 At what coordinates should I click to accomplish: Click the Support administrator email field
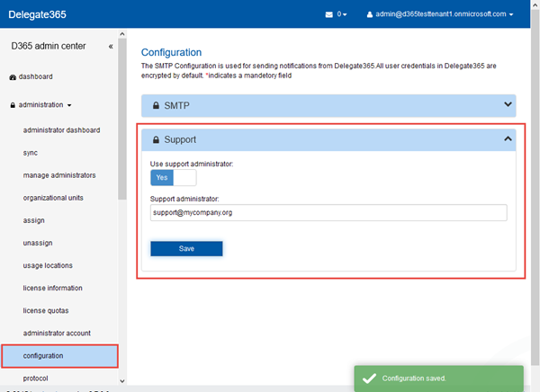(x=328, y=213)
